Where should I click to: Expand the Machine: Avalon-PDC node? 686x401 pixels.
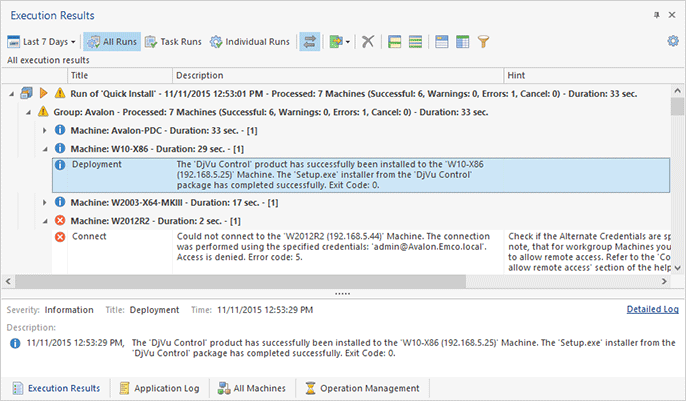(45, 130)
